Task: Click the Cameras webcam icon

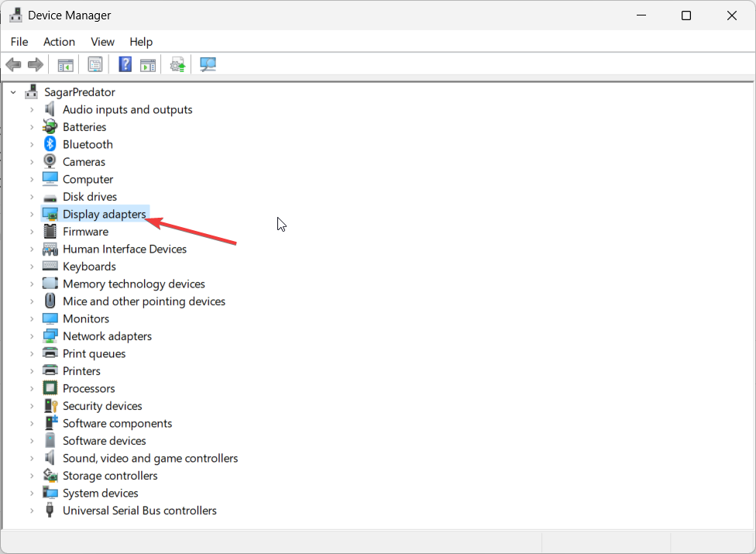Action: tap(50, 161)
